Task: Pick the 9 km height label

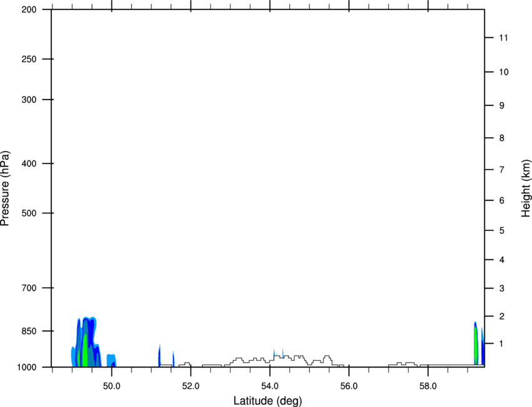Action: [x=502, y=106]
